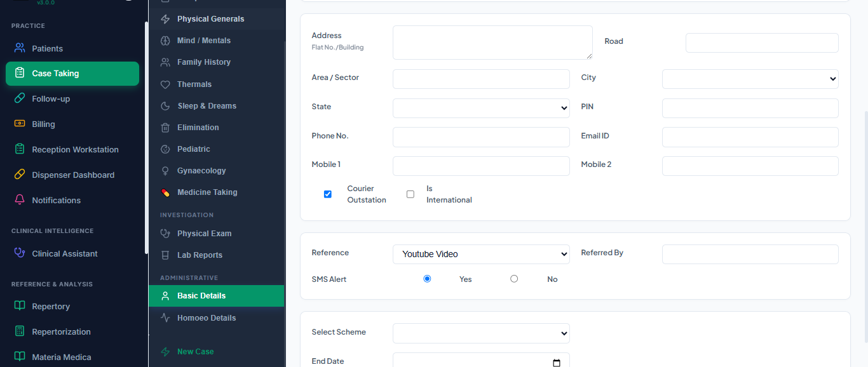Click the Mobile 2 input field
Screen dimensions: 868x367
tap(750, 166)
